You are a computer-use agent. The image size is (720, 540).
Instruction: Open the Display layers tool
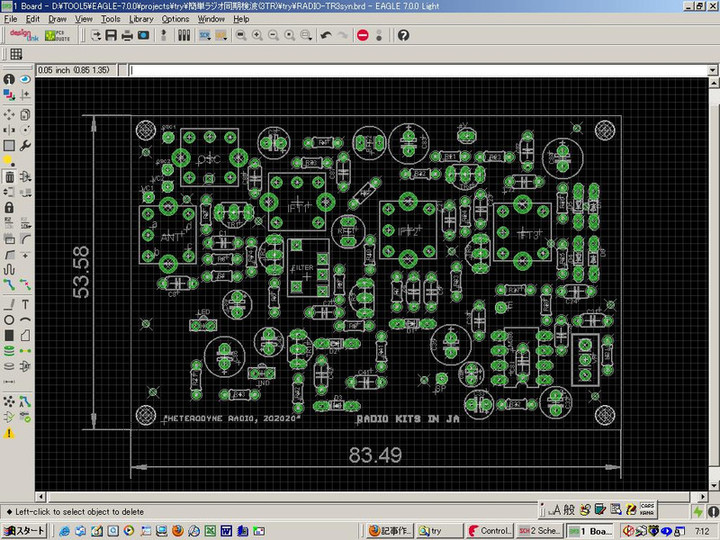(x=9, y=96)
